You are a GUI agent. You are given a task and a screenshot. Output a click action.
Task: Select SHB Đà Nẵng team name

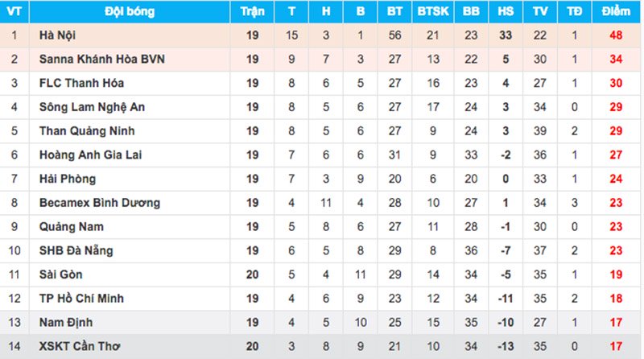76,250
